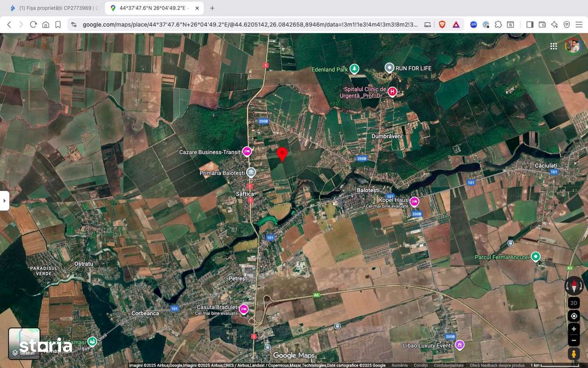The width and height of the screenshot is (588, 368).
Task: Select the Pegman for Street View
Action: [x=573, y=354]
